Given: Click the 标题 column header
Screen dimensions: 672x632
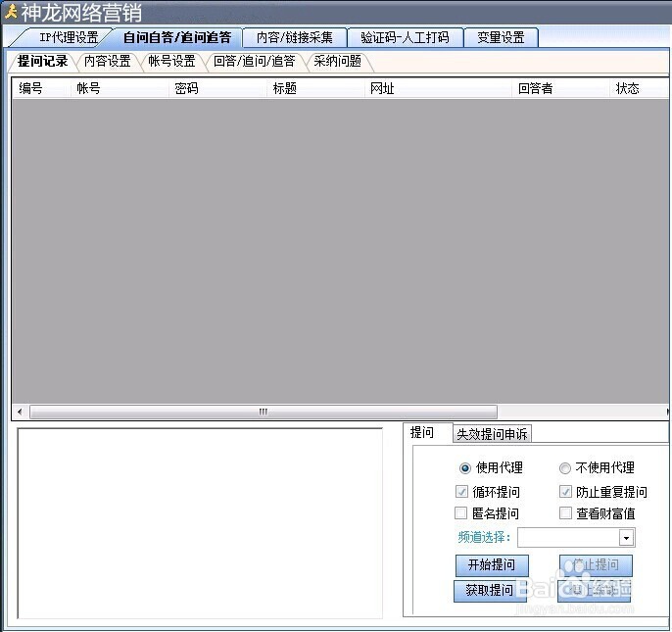Looking at the screenshot, I should pos(315,88).
